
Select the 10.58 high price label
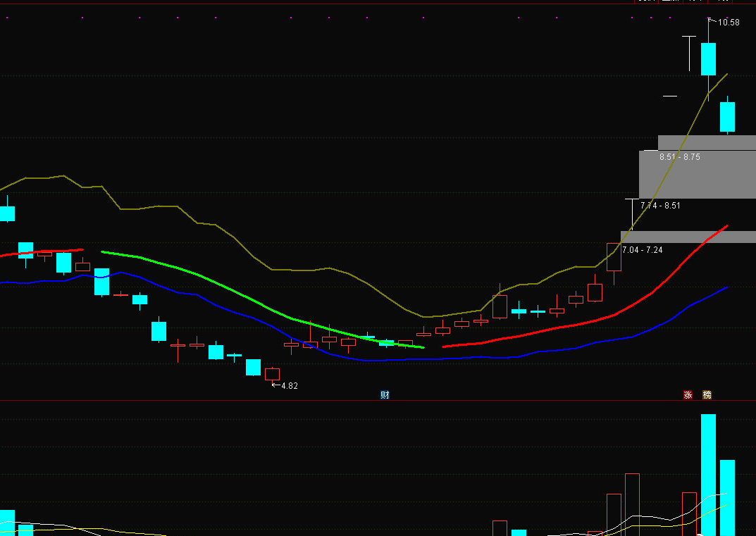(x=729, y=22)
